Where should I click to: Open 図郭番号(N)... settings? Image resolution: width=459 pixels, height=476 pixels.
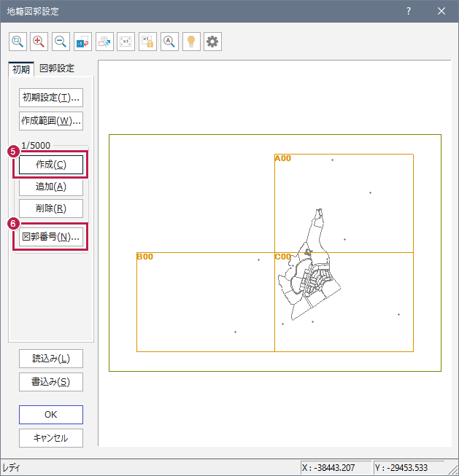click(51, 237)
